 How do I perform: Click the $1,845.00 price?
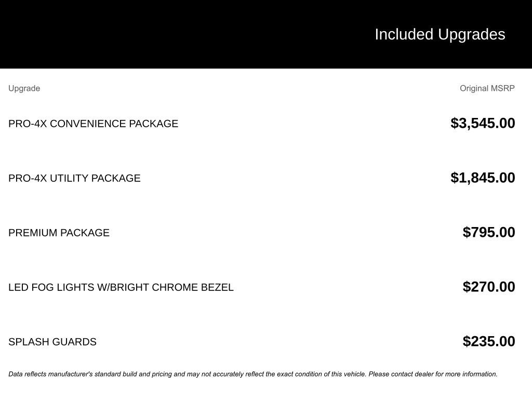pos(483,178)
